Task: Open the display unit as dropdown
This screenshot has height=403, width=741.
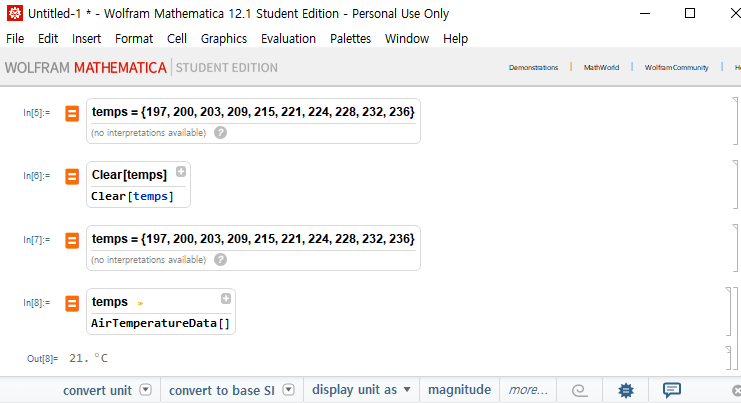Action: coord(362,390)
